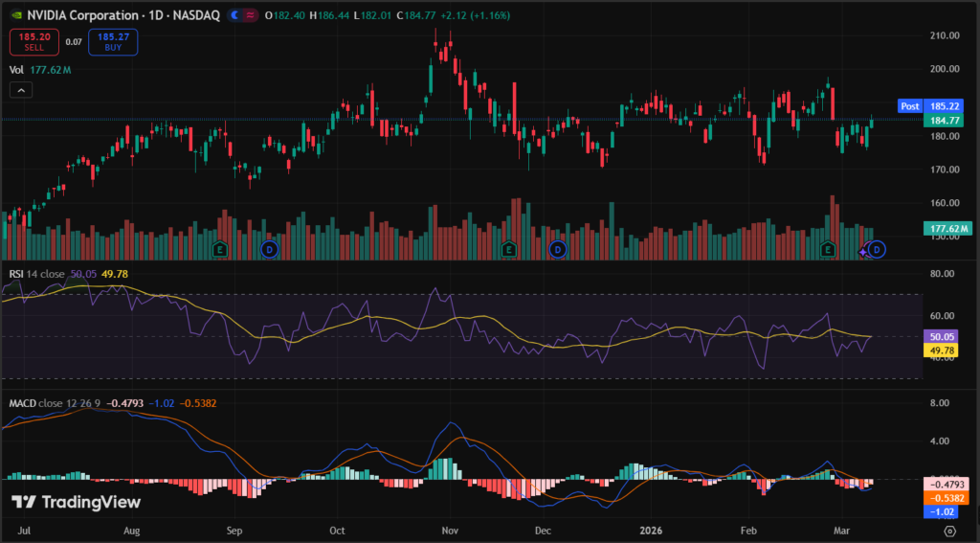Open the earnings marker in mid-November
Image resolution: width=980 pixels, height=543 pixels.
509,249
